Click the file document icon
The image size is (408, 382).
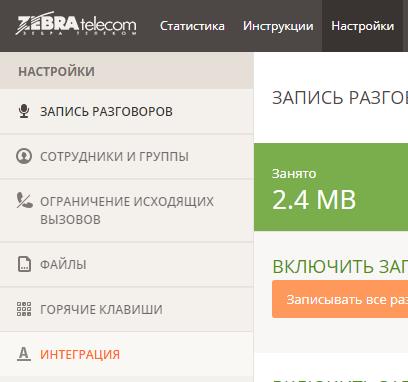tap(24, 264)
